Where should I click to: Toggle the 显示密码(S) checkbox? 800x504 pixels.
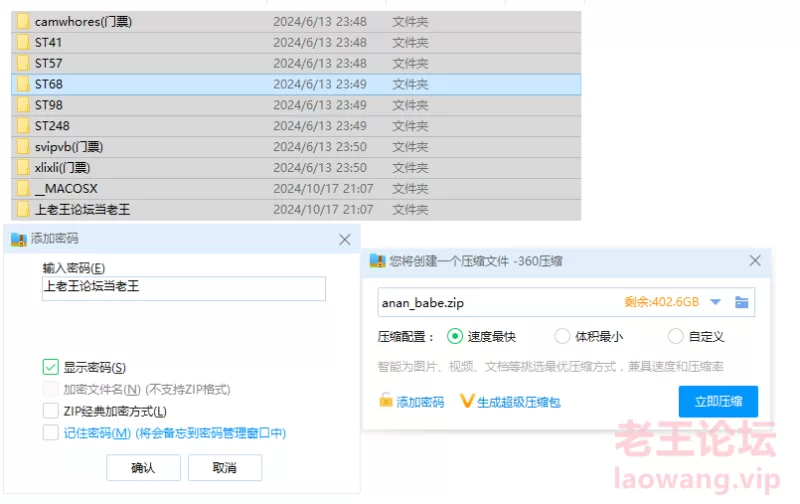click(x=51, y=367)
